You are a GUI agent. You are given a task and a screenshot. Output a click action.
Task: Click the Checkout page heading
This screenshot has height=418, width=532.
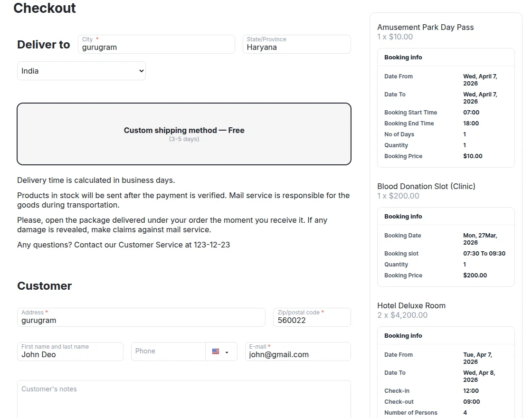pos(44,8)
